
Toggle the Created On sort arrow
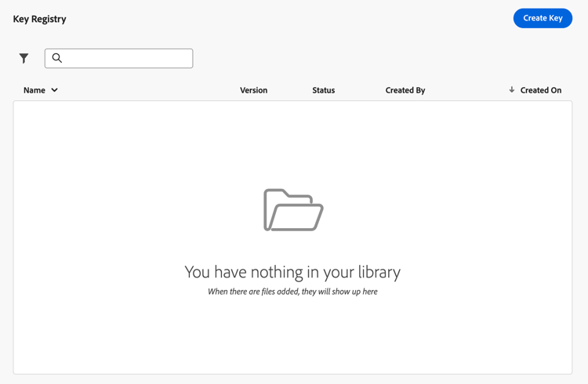tap(511, 89)
